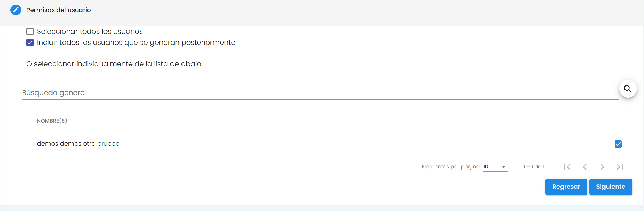This screenshot has height=211, width=644.
Task: Go to the next page of users
Action: [602, 167]
